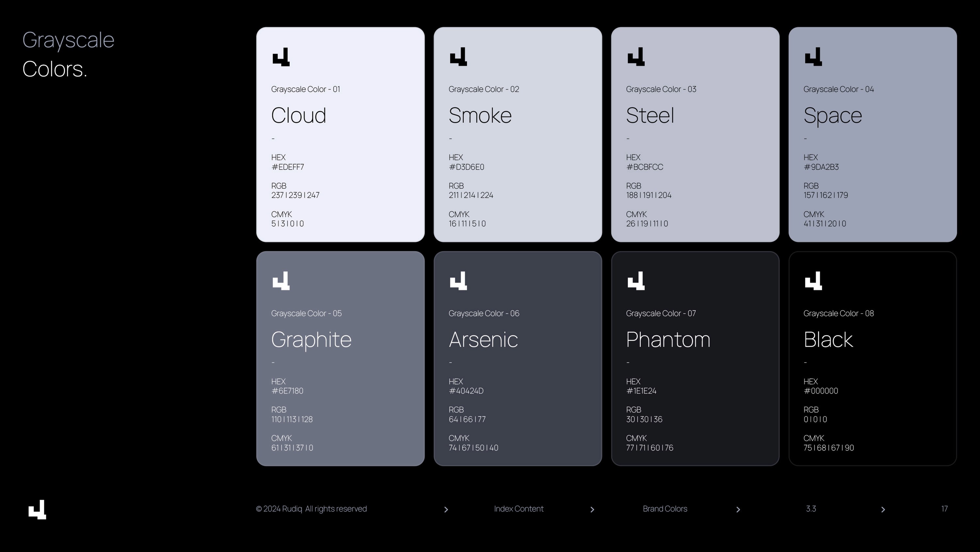The width and height of the screenshot is (980, 552).
Task: Click the Grayscale Color - 01 label
Action: click(x=305, y=90)
